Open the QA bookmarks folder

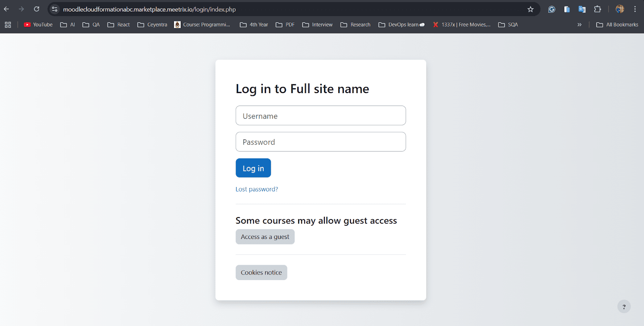[x=91, y=25]
